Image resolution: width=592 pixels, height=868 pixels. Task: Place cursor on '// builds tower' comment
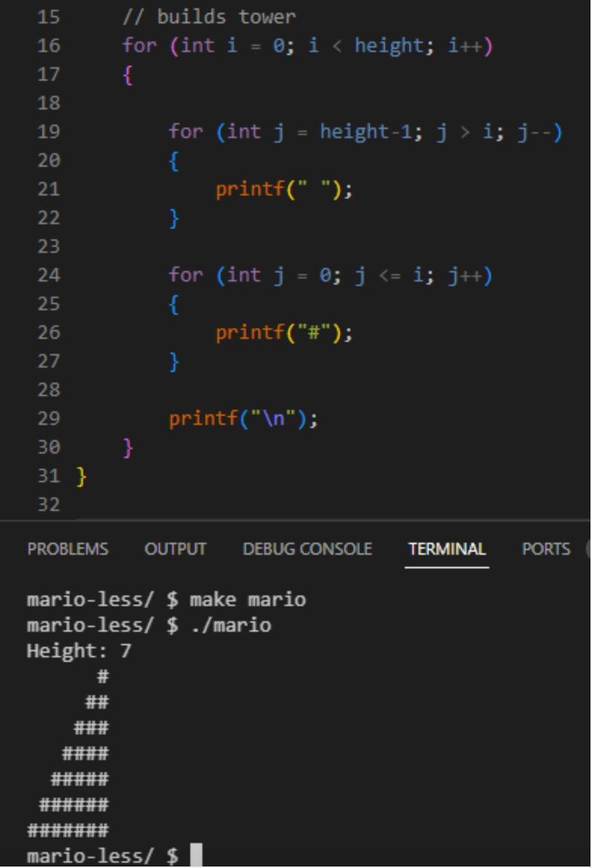click(208, 17)
